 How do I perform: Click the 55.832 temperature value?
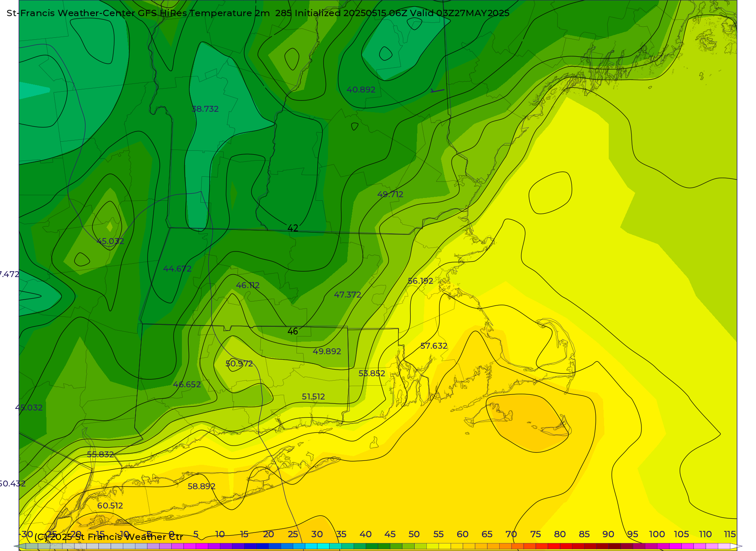tap(100, 455)
